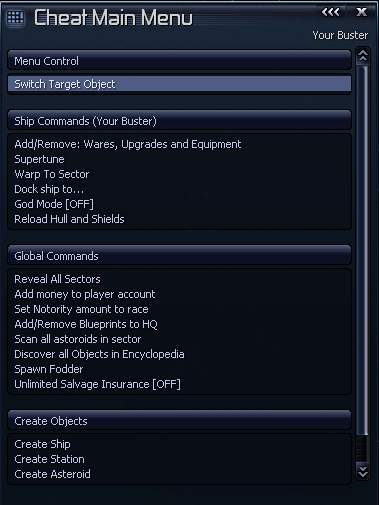The image size is (379, 505).
Task: Toggle God Mode [OFF]
Action: (54, 204)
